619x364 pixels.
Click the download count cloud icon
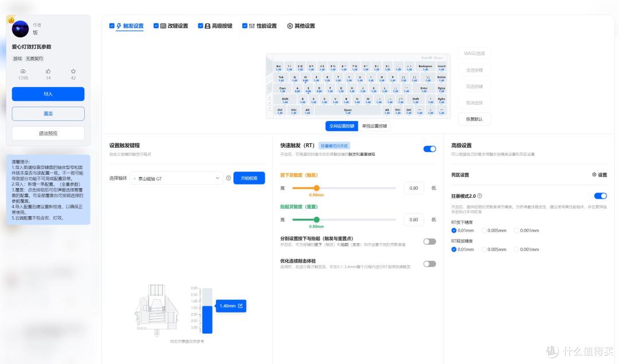(x=23, y=72)
